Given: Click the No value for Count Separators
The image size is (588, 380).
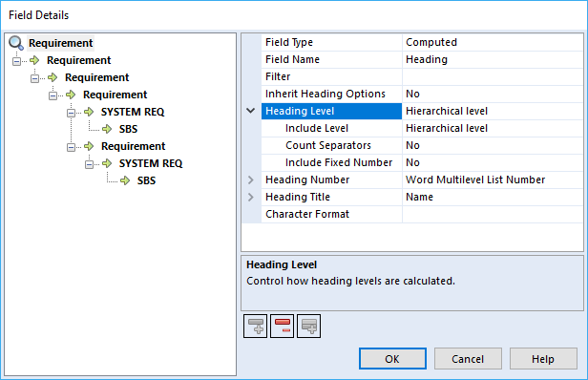Looking at the screenshot, I should 493,145.
